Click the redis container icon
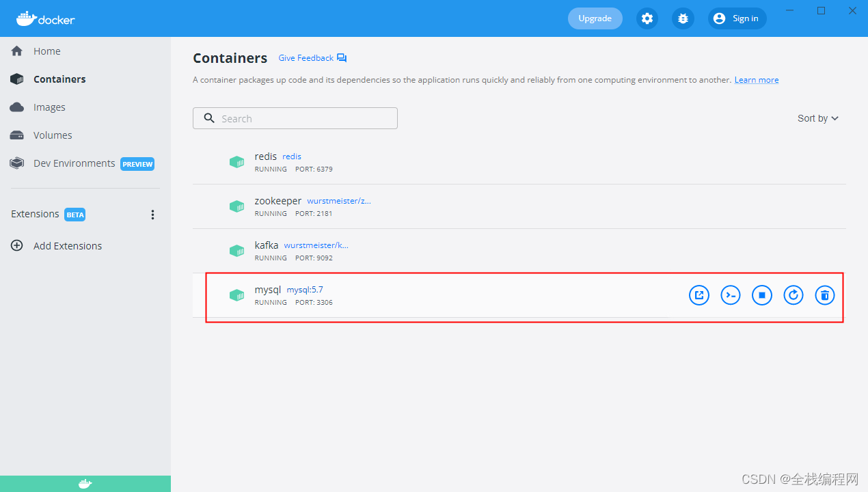Image resolution: width=868 pixels, height=492 pixels. (x=236, y=162)
